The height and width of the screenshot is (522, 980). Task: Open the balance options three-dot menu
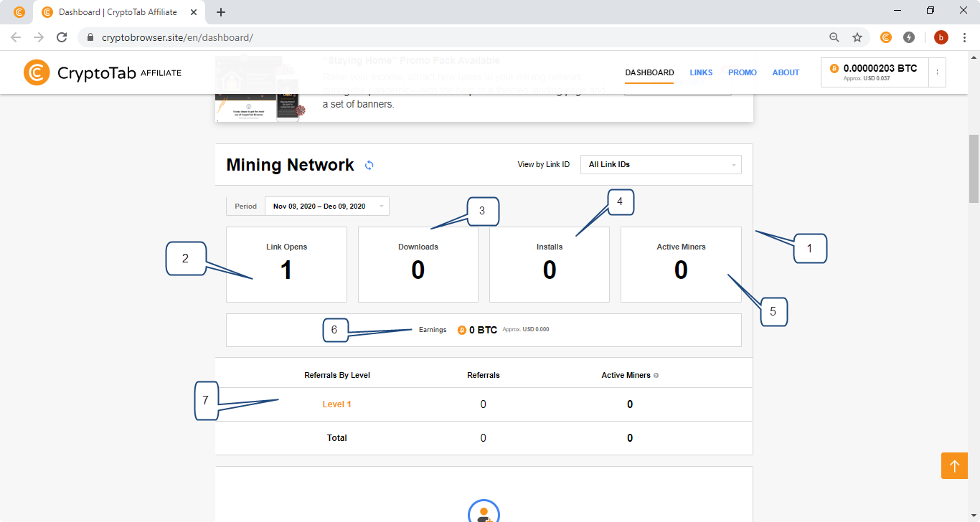pos(937,72)
